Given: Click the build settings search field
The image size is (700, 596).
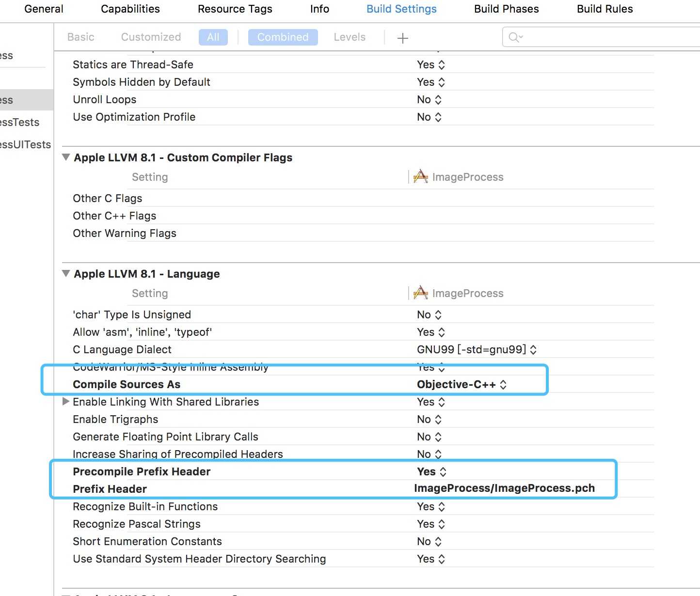Looking at the screenshot, I should pyautogui.click(x=606, y=37).
